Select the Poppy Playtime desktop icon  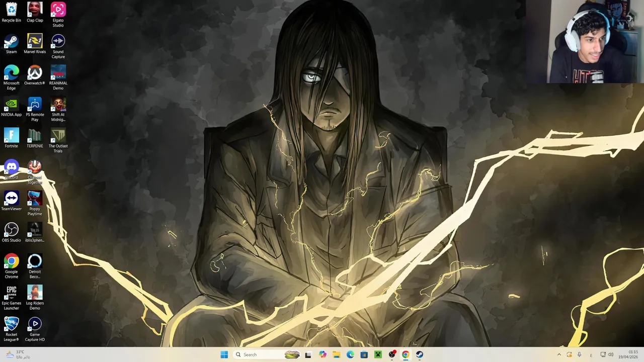[35, 204]
